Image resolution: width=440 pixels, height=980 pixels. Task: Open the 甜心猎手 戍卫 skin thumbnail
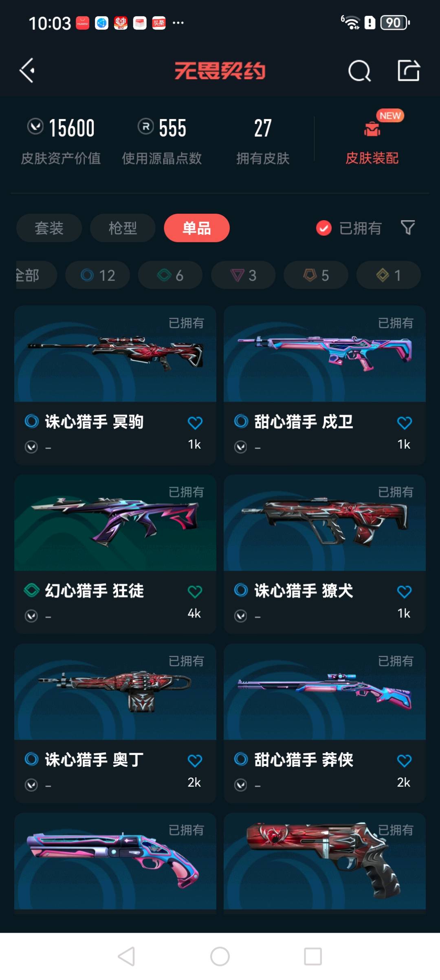coord(325,354)
